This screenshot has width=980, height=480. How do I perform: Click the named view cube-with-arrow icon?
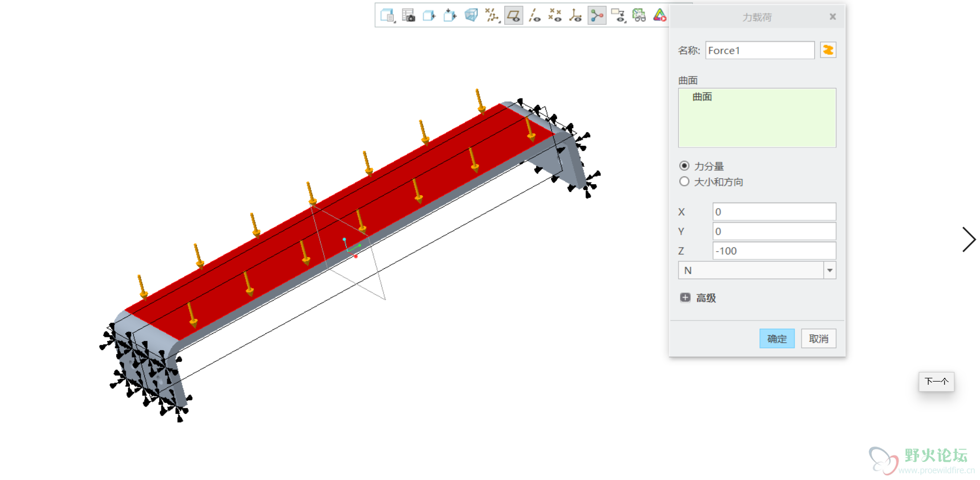coord(429,15)
